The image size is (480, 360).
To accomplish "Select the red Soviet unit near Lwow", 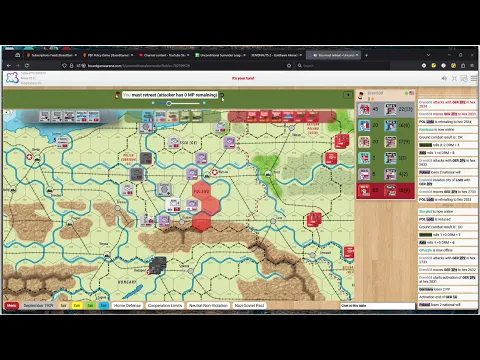I will (314, 219).
